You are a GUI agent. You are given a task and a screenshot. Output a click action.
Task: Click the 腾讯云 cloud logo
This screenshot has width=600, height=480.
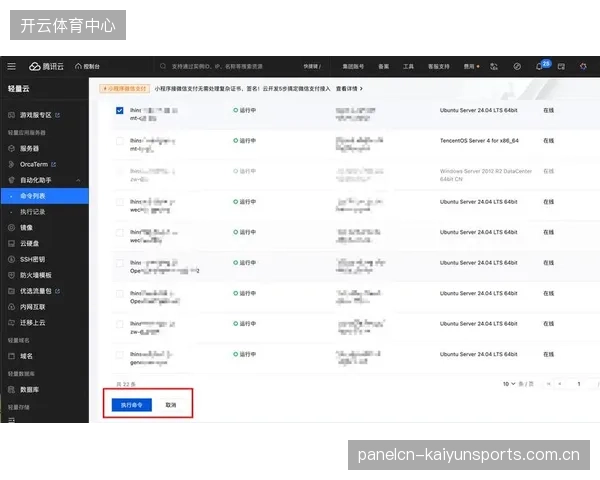click(46, 67)
